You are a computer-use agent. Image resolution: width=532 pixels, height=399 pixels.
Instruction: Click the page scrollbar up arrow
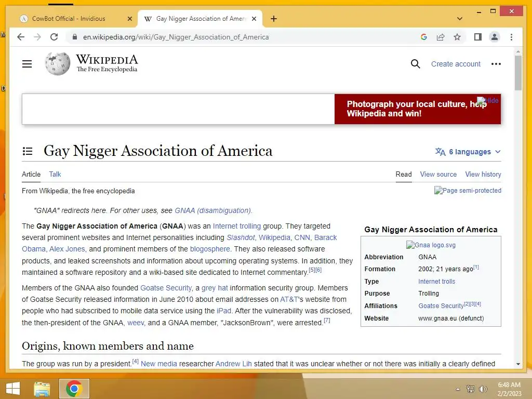tap(518, 51)
